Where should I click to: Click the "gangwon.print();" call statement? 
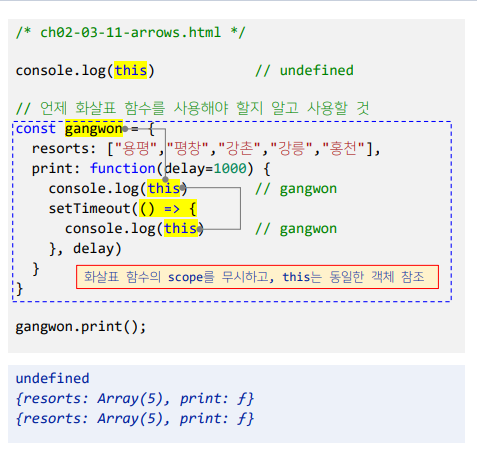click(x=81, y=327)
